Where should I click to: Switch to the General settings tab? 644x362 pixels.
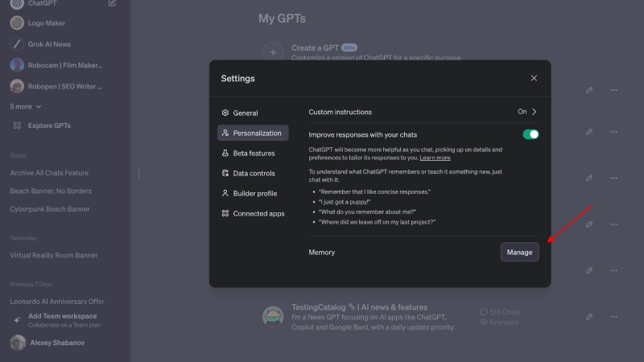245,113
